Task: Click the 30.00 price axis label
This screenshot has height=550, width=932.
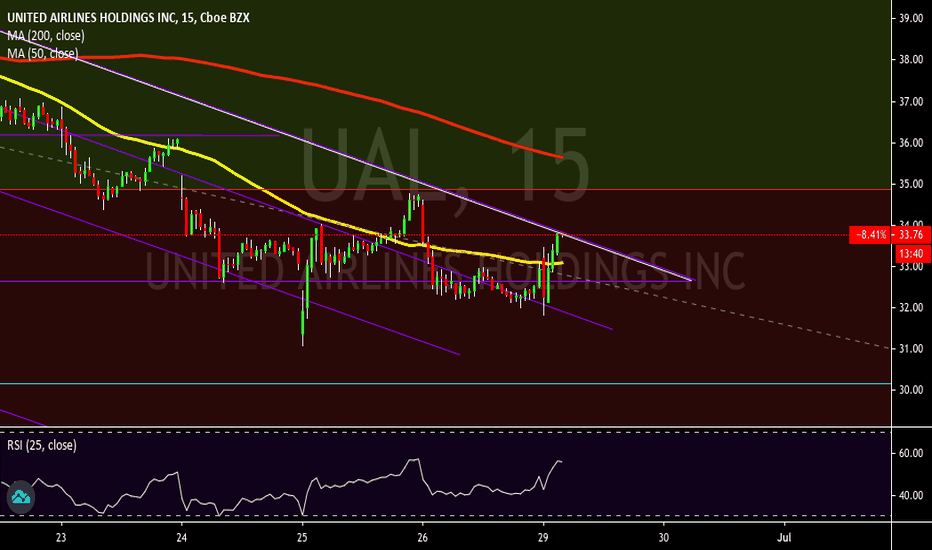Action: click(911, 389)
